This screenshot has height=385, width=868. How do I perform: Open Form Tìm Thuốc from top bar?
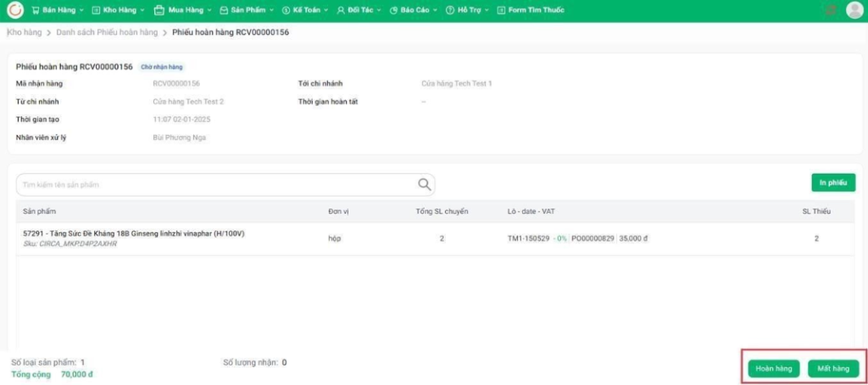[531, 10]
